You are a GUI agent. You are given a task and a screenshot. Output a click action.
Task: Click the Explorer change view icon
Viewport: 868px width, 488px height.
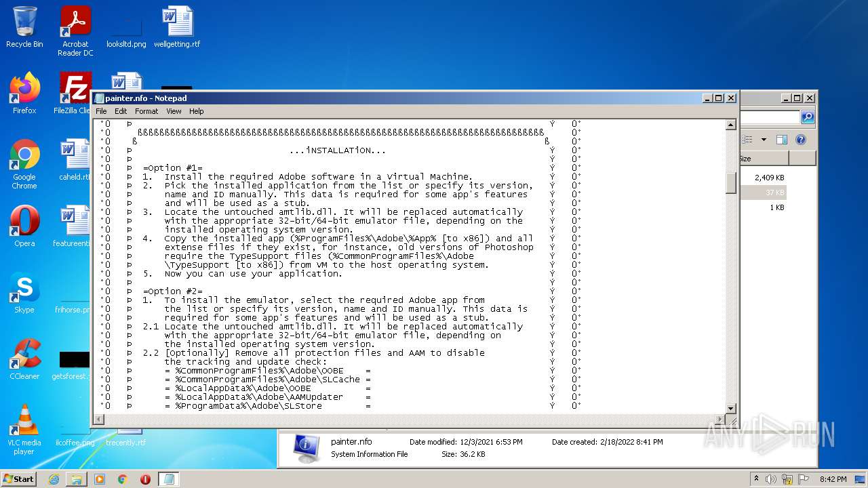[748, 140]
